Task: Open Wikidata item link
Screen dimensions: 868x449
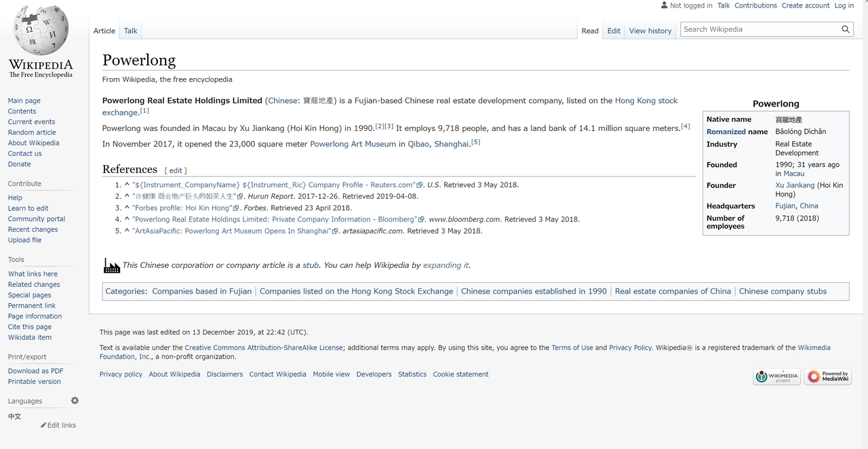Action: coord(30,337)
